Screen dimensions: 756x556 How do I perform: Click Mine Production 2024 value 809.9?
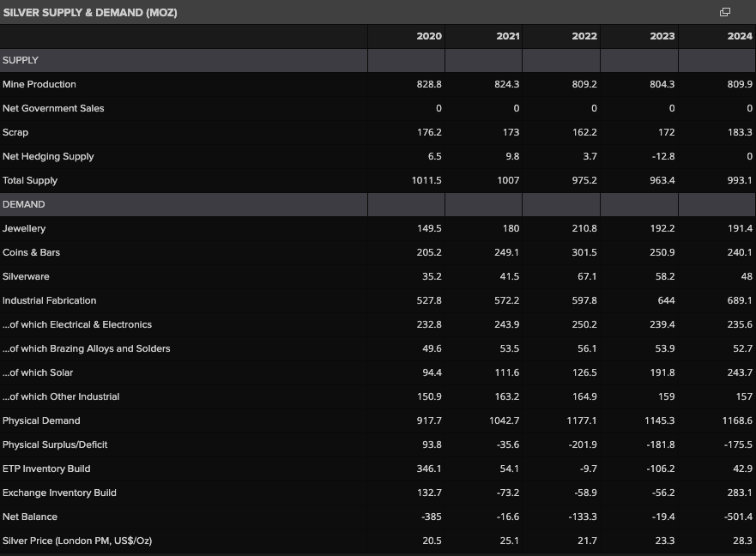point(740,84)
